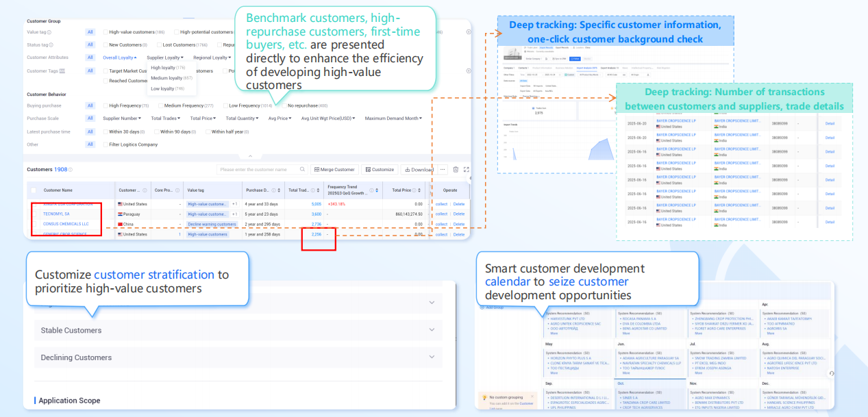Check the Filter Logistics Company box
The height and width of the screenshot is (417, 868).
pos(106,144)
